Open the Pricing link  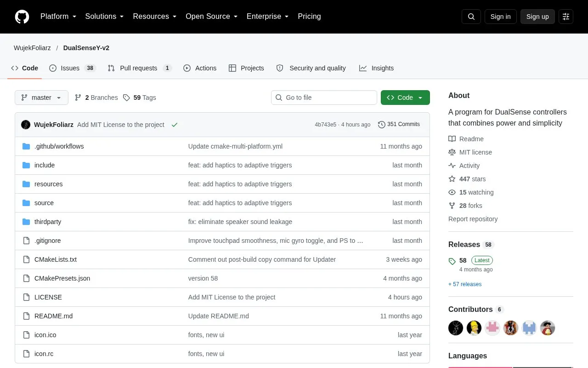click(x=309, y=17)
